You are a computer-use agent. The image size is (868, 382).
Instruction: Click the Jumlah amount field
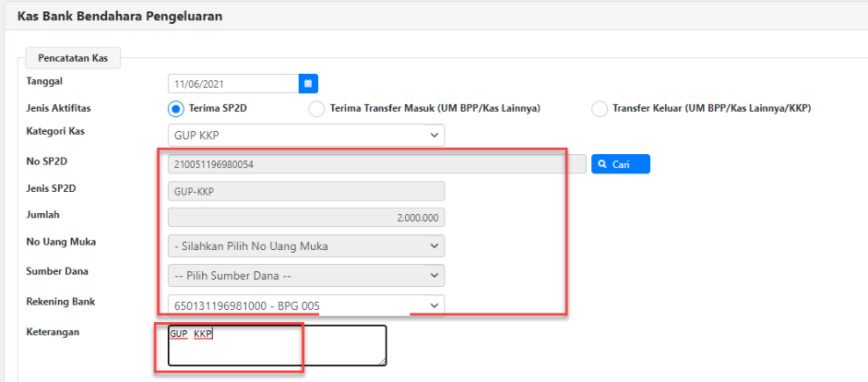(x=305, y=219)
